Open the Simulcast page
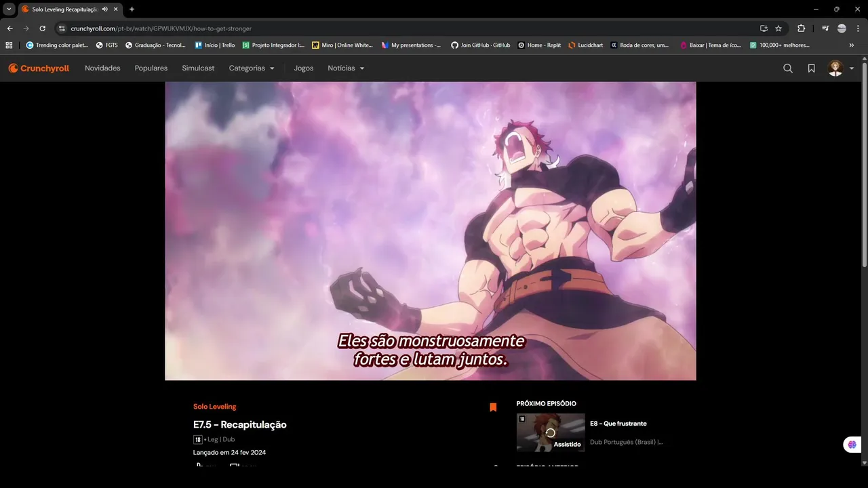 click(x=198, y=68)
